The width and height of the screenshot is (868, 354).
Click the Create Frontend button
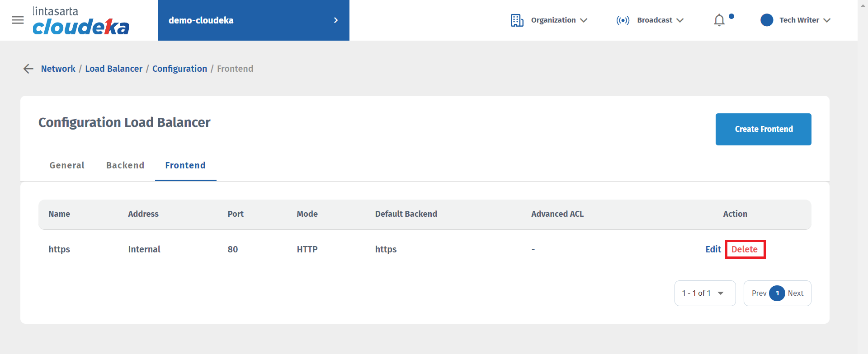pyautogui.click(x=764, y=129)
